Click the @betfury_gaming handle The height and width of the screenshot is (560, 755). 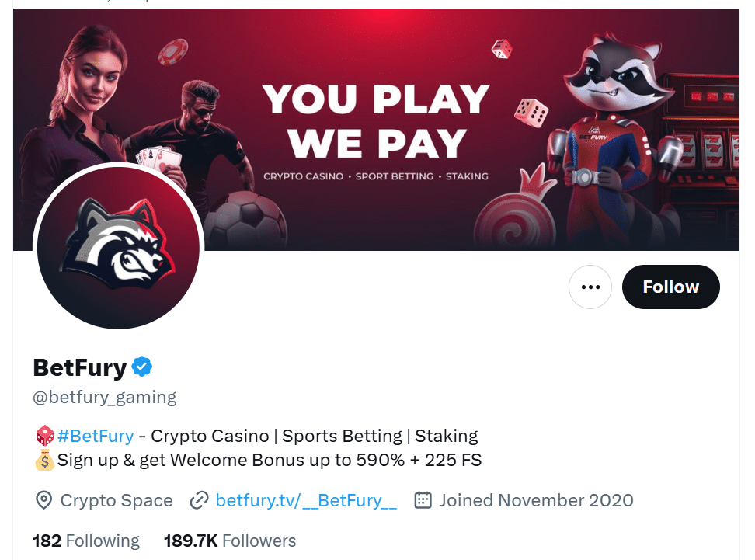tap(103, 397)
